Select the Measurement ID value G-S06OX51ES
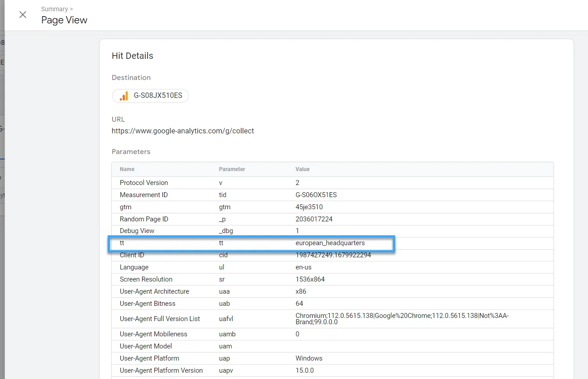588x379 pixels. click(x=316, y=195)
